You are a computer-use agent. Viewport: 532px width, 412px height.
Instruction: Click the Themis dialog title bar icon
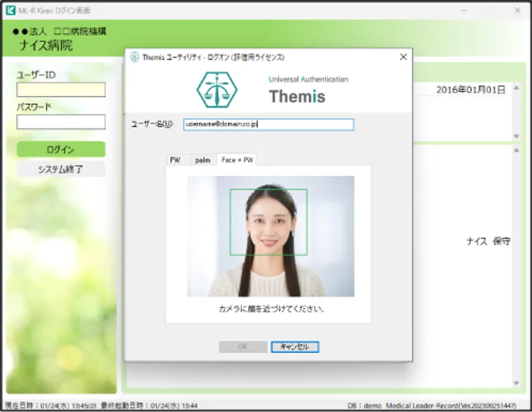pos(134,57)
